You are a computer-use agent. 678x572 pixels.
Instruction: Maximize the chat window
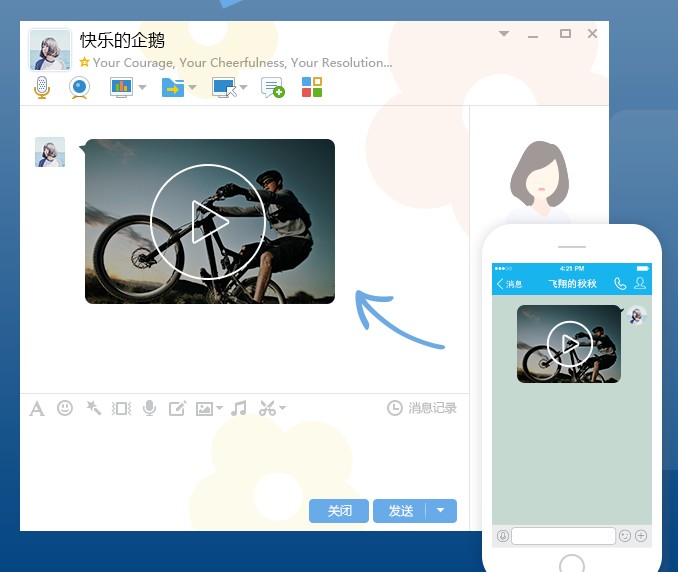[x=565, y=33]
